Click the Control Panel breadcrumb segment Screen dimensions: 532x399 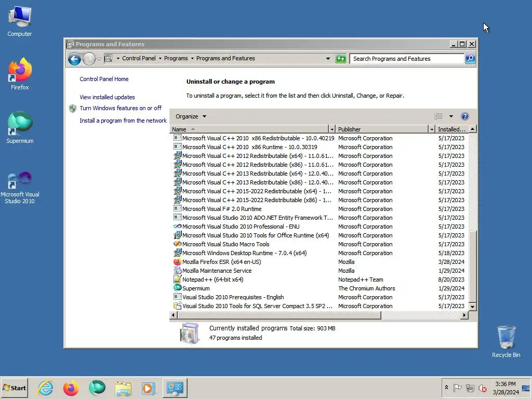(139, 58)
